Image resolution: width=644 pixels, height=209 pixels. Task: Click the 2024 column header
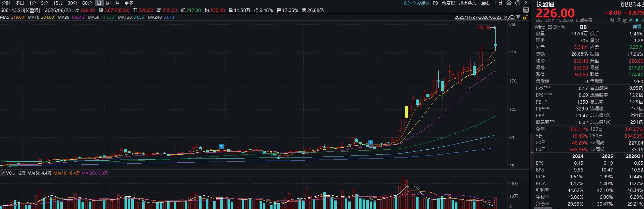(577, 156)
